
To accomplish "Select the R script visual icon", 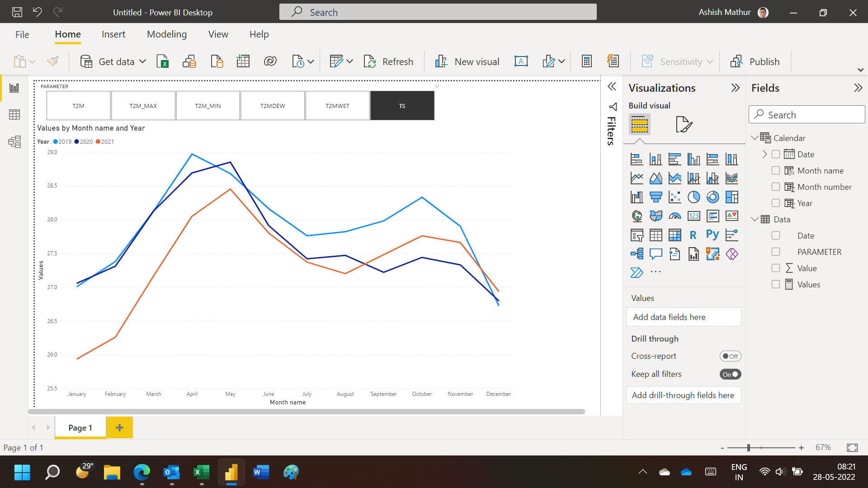I will point(693,235).
